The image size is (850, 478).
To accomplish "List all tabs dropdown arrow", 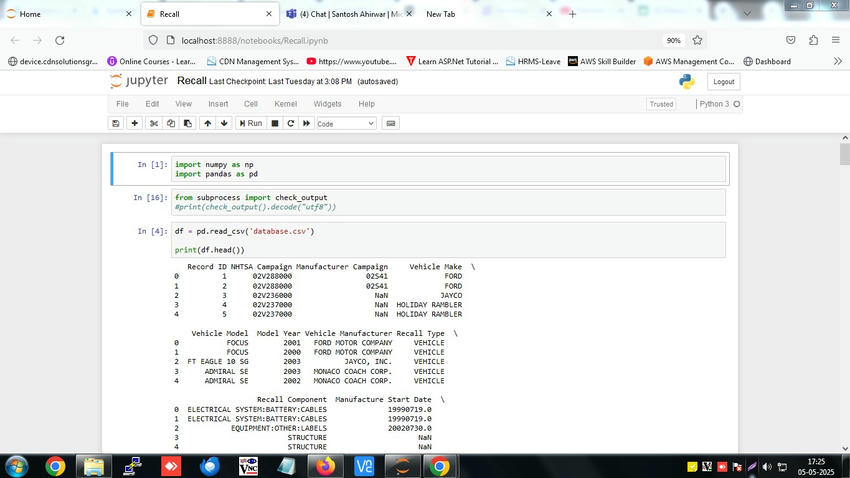I will coord(747,14).
